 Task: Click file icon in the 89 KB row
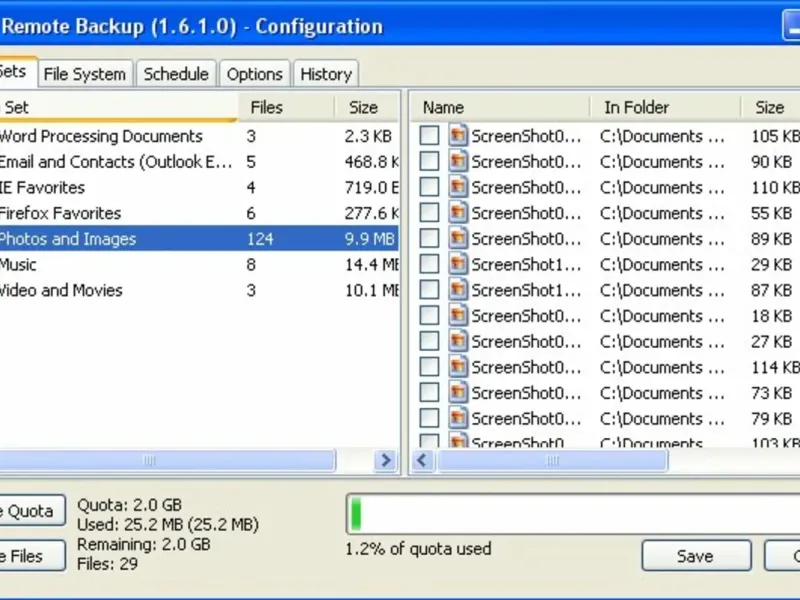point(458,238)
